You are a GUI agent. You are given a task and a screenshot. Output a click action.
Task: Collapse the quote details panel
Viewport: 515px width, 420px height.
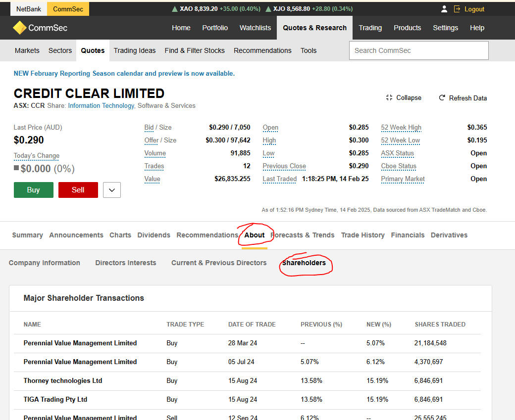[x=404, y=98]
